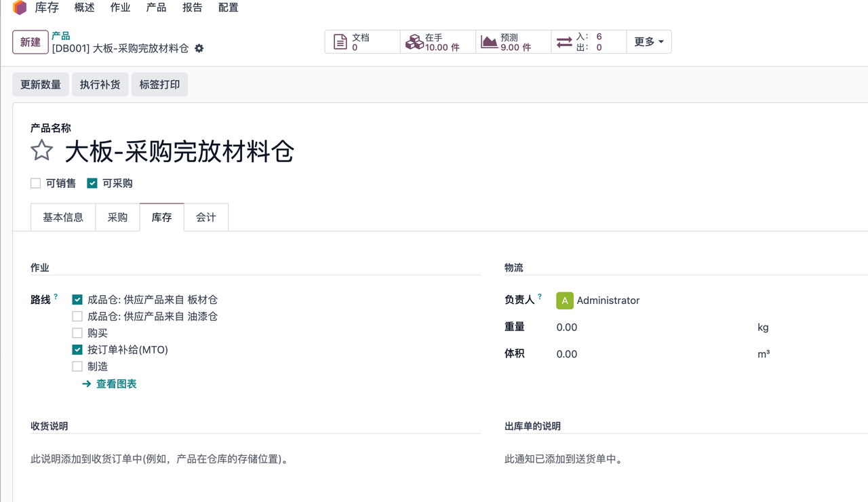
Task: Click the in/out transfer arrows icon
Action: (564, 42)
